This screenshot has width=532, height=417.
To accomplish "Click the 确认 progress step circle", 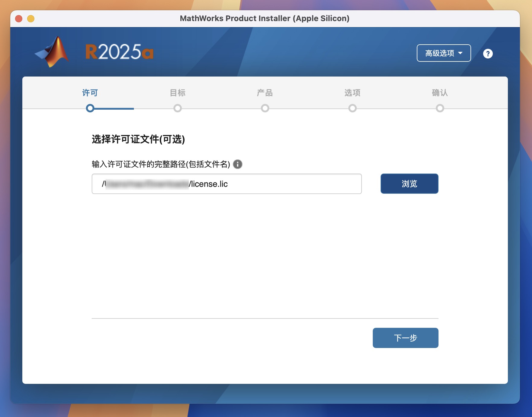I will [440, 108].
